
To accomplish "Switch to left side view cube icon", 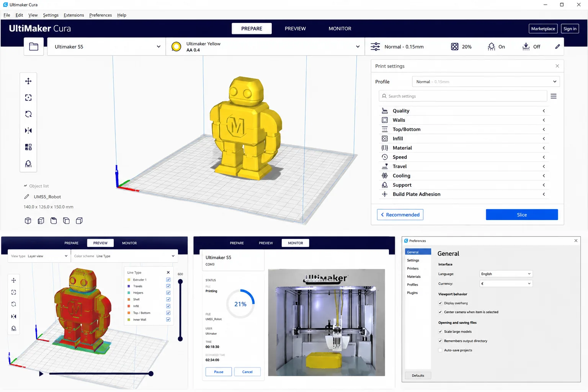I will coord(66,220).
